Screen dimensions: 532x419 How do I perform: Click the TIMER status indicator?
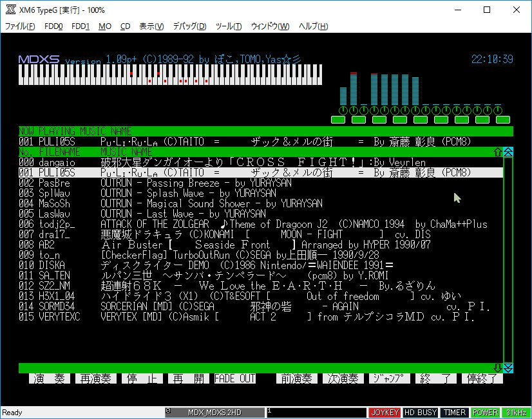point(455,412)
